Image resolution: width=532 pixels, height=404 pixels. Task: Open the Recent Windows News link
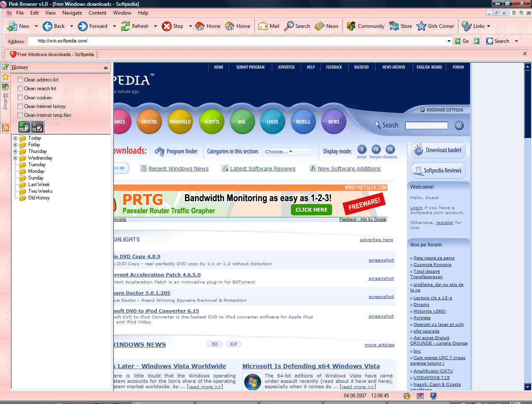[x=179, y=168]
